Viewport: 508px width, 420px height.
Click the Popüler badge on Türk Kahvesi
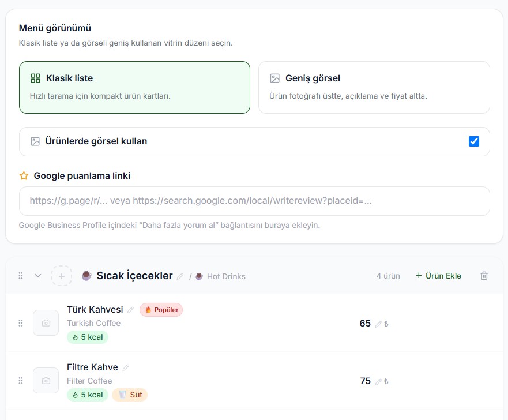161,310
